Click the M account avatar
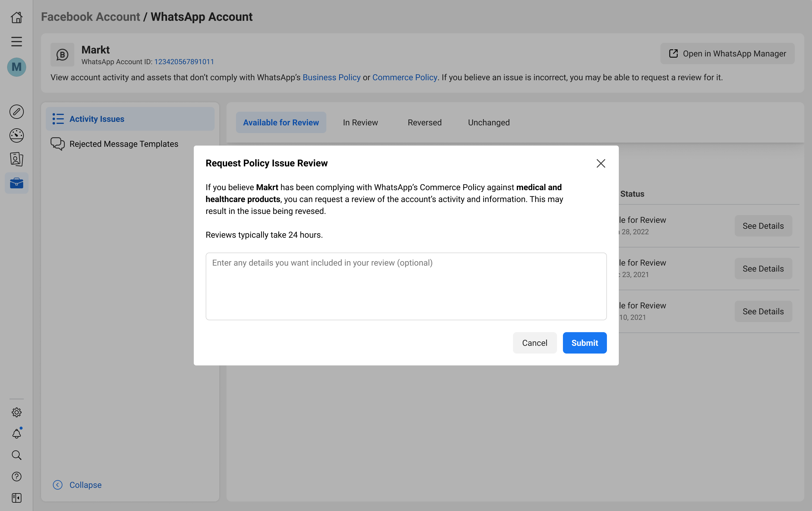Screen dimensions: 812x511 pos(17,67)
